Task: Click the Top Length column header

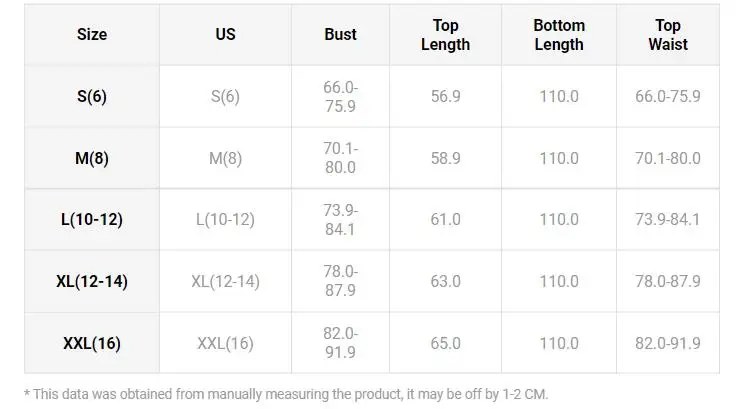Action: [445, 34]
